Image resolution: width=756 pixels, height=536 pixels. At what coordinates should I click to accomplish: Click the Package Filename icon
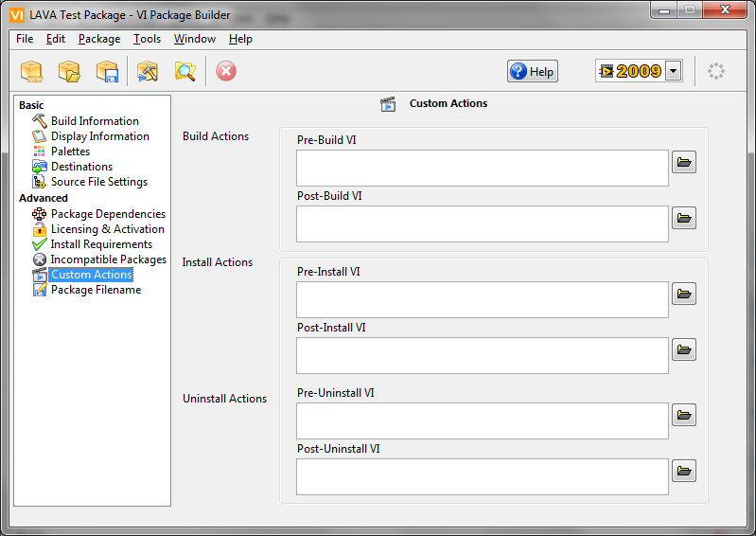(39, 290)
